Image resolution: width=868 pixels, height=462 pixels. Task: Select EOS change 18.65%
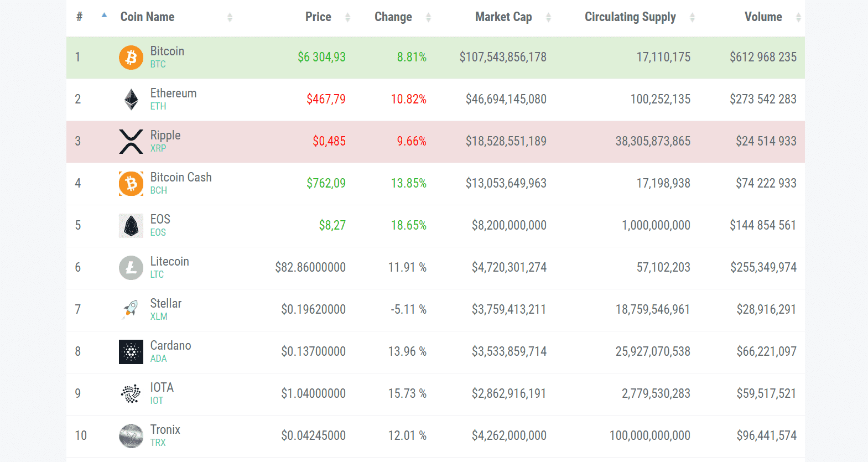409,225
